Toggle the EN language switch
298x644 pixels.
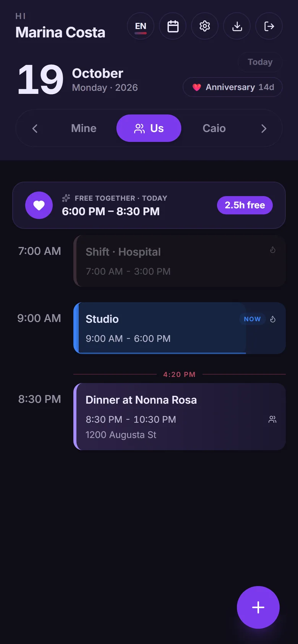click(x=141, y=26)
